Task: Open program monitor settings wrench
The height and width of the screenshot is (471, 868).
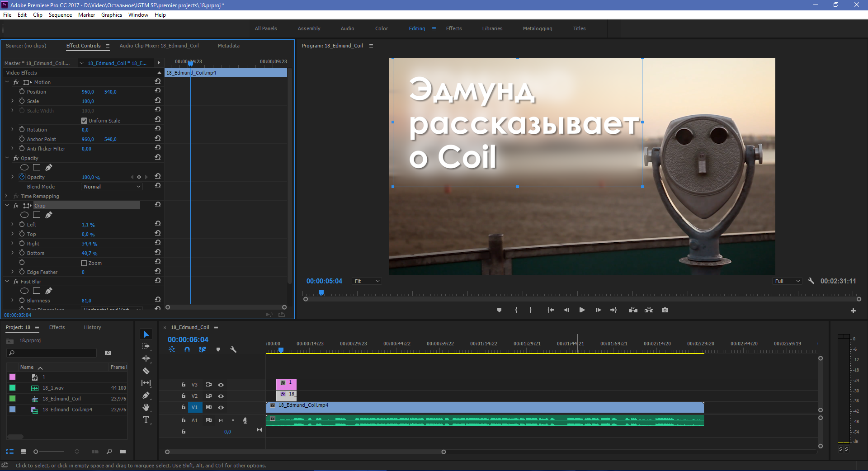Action: click(811, 281)
